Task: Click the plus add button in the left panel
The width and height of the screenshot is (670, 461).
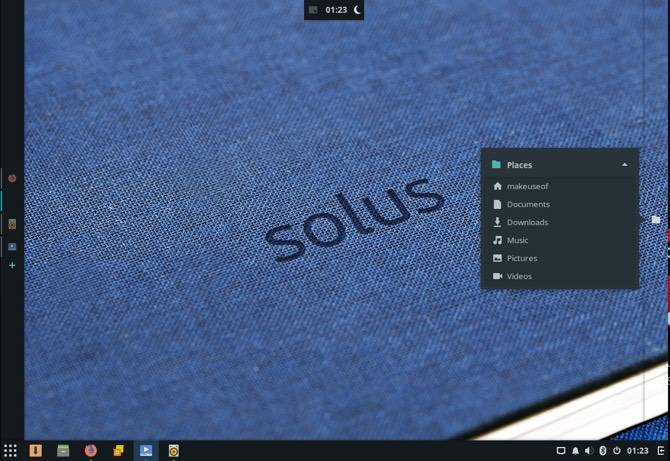Action: (x=12, y=265)
